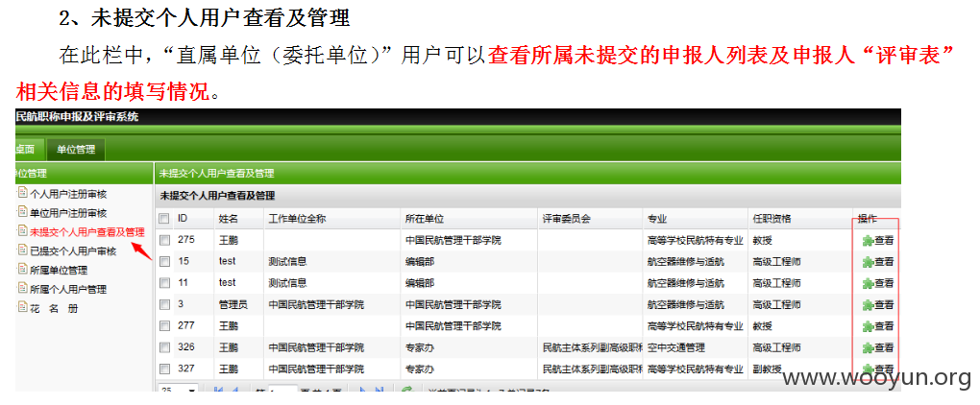The image size is (980, 405).
Task: Click the 查看 view icon for ID 15
Action: 868,262
